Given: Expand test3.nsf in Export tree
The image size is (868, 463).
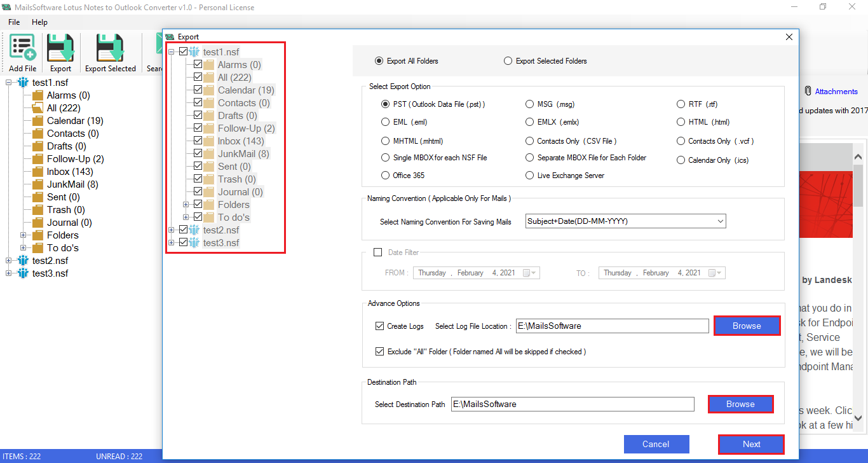Looking at the screenshot, I should pyautogui.click(x=172, y=243).
